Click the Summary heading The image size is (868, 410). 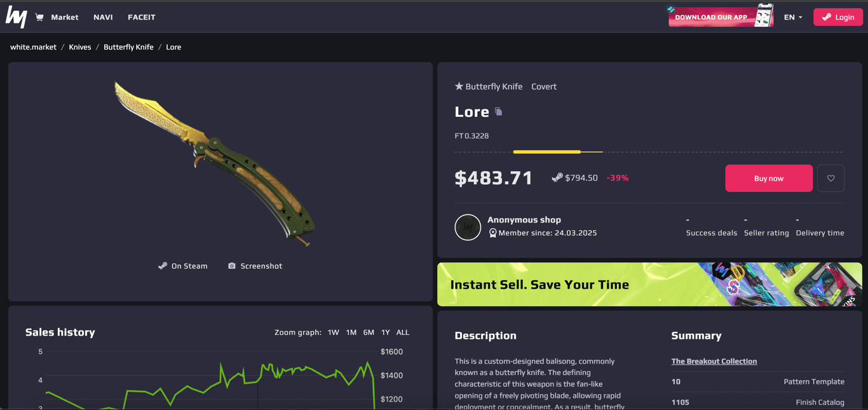696,336
